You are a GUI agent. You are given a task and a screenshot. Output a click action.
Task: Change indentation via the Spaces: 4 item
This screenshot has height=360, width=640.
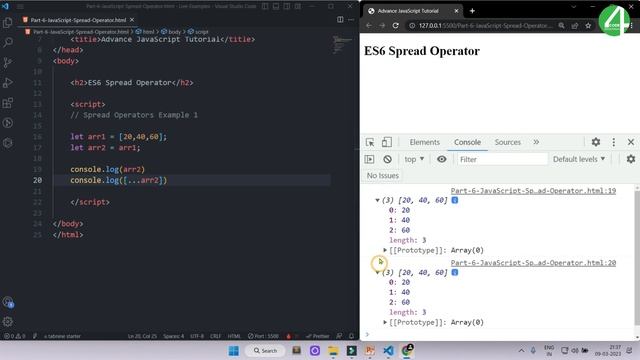pyautogui.click(x=173, y=336)
